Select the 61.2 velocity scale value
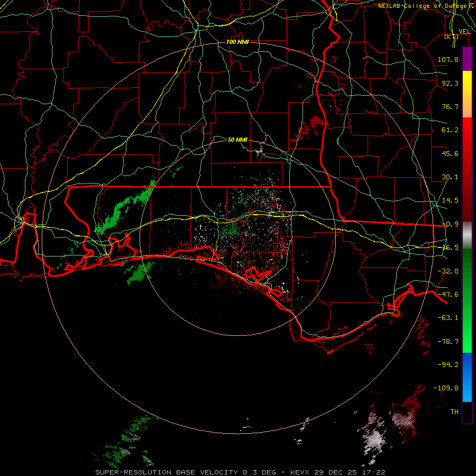 point(450,130)
